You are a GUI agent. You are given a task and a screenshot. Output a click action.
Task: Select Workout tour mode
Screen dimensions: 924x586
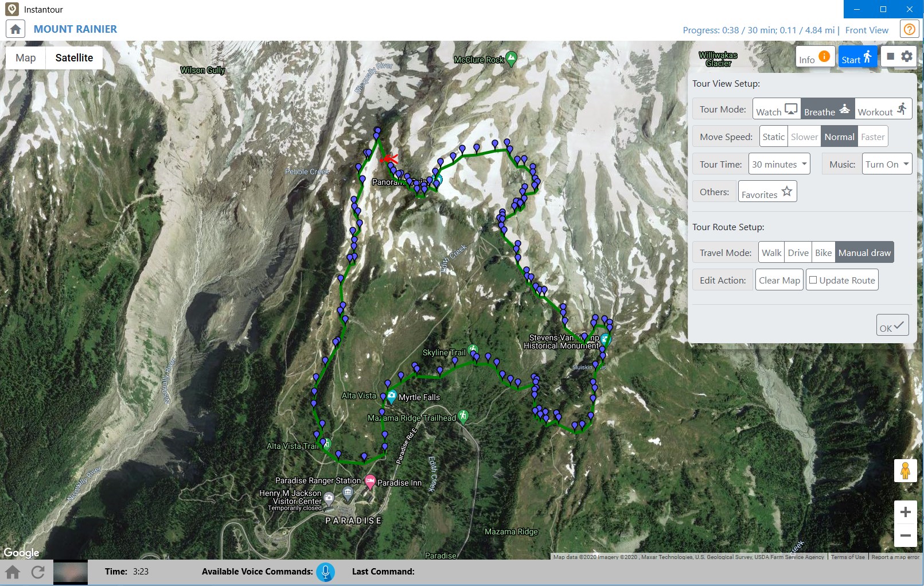pyautogui.click(x=883, y=109)
